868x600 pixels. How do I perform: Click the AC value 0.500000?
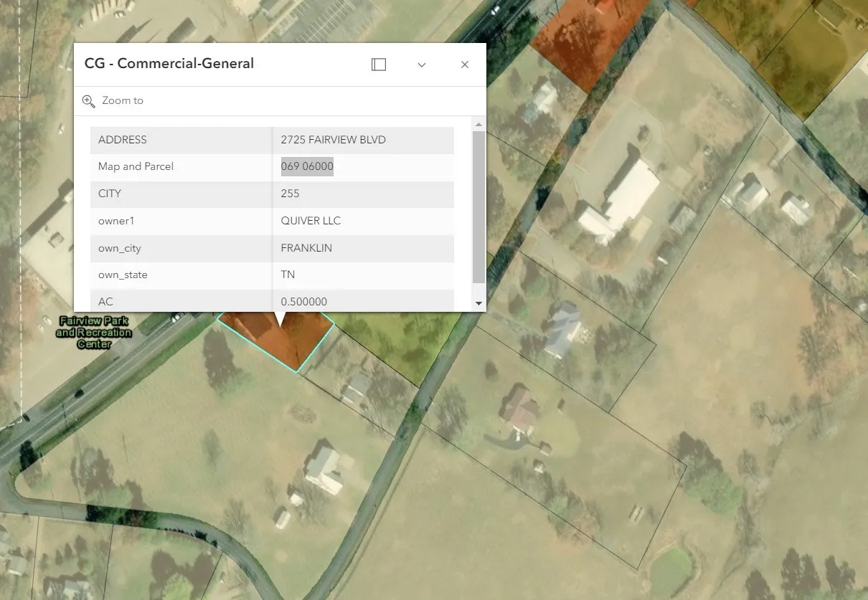(303, 302)
